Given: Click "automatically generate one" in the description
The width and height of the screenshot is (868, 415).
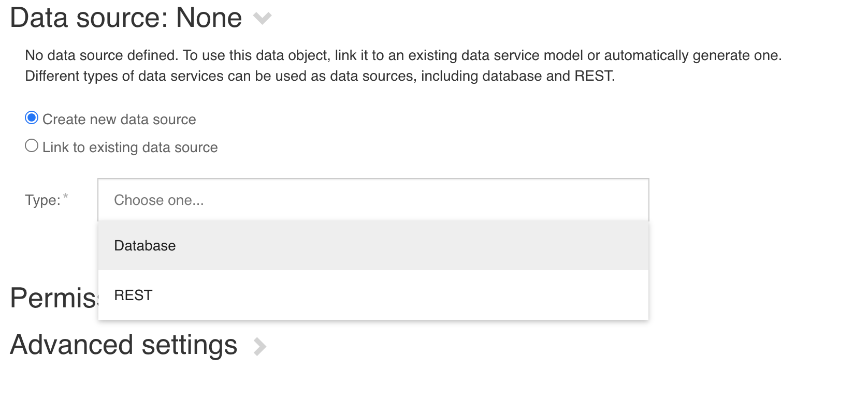Looking at the screenshot, I should click(x=692, y=55).
